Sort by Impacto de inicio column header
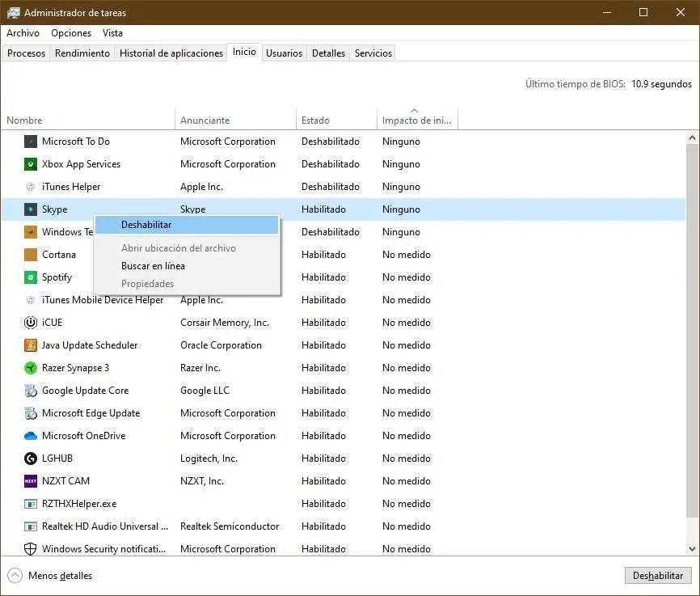The height and width of the screenshot is (596, 700). tap(416, 120)
